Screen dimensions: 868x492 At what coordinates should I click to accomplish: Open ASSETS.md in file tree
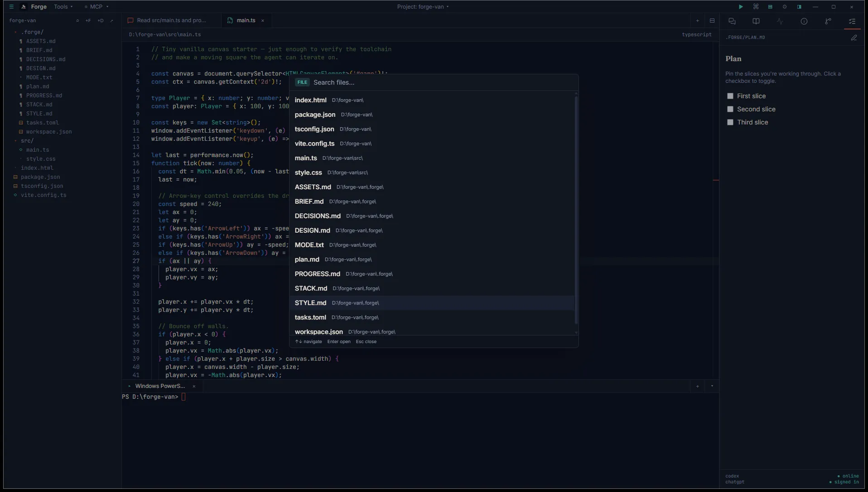[x=41, y=41]
